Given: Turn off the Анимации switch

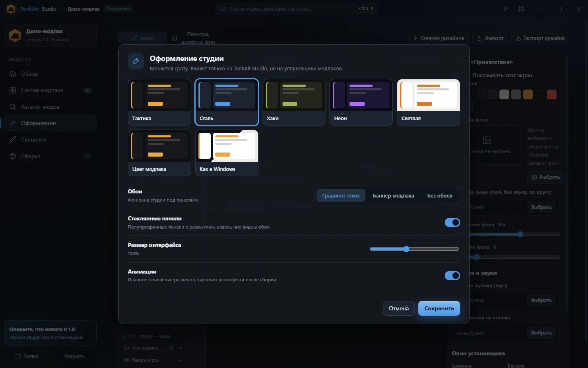Looking at the screenshot, I should [452, 276].
